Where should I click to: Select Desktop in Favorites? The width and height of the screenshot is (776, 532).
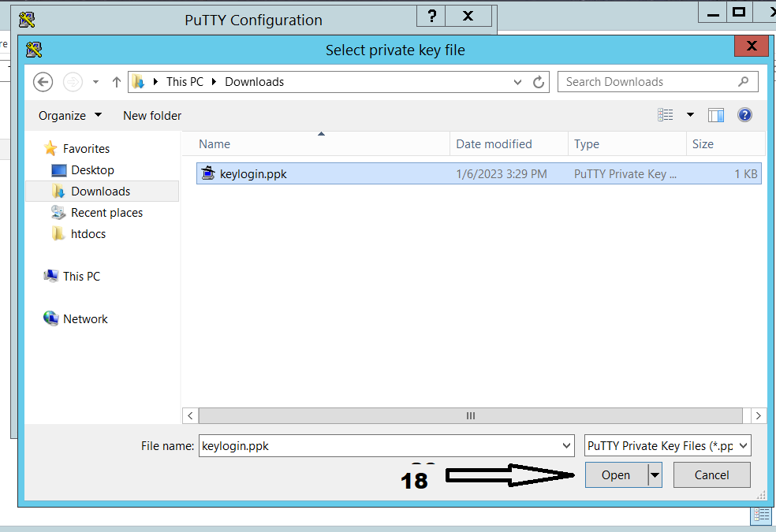click(x=92, y=170)
